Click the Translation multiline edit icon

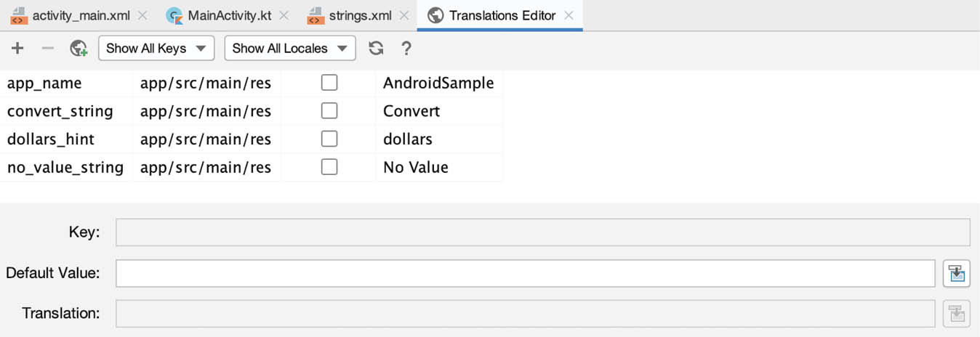957,314
